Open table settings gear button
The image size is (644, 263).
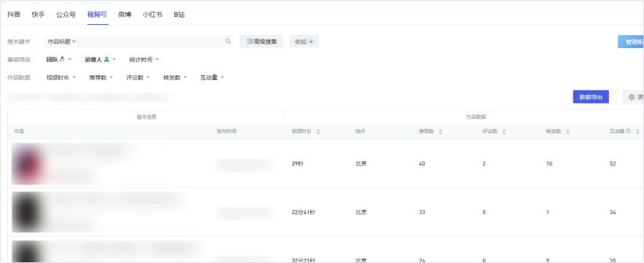[633, 97]
